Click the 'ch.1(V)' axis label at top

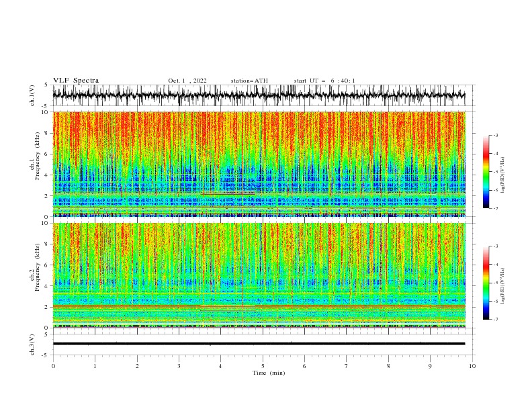[32, 95]
